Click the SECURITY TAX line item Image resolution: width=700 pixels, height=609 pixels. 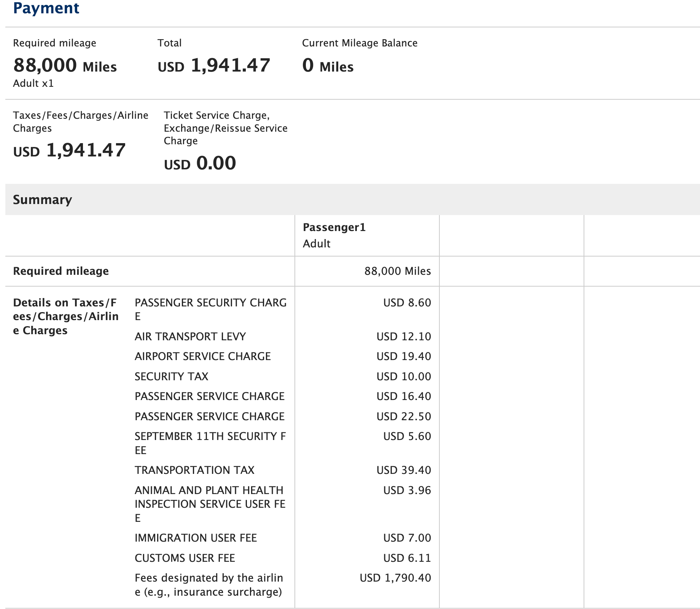tap(171, 376)
